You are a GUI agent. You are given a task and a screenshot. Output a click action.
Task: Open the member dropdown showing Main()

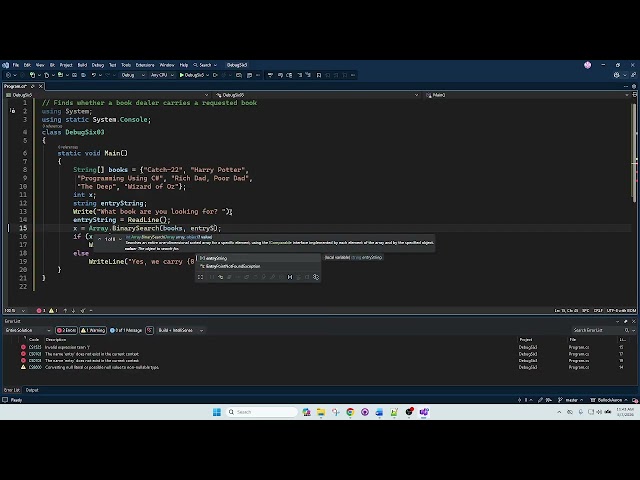[x=527, y=95]
